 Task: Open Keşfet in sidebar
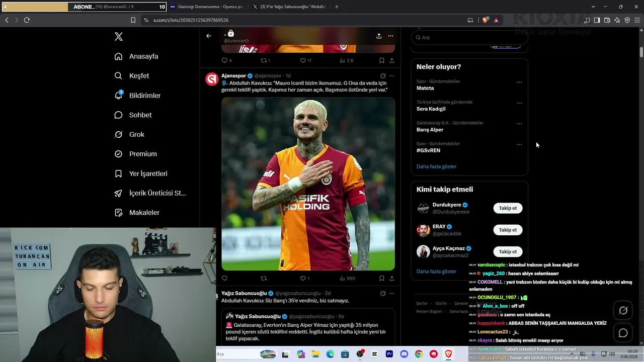point(132,76)
